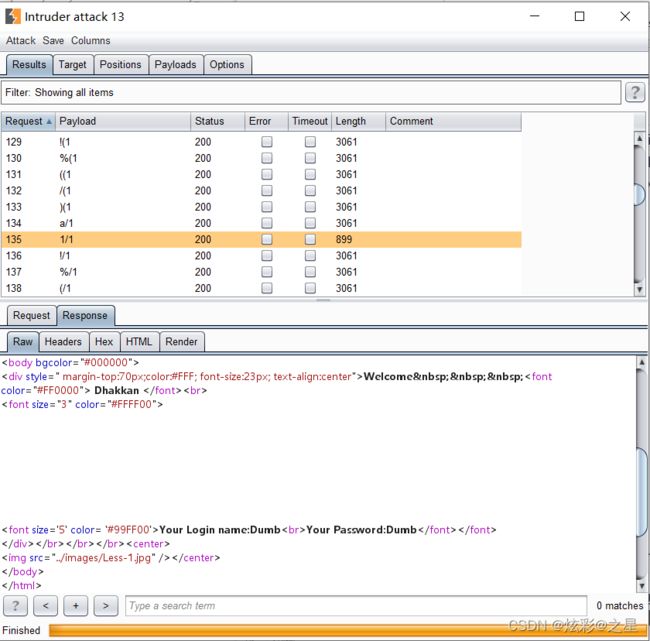Open the Request message tab
Image resolution: width=650 pixels, height=641 pixels.
click(x=32, y=316)
